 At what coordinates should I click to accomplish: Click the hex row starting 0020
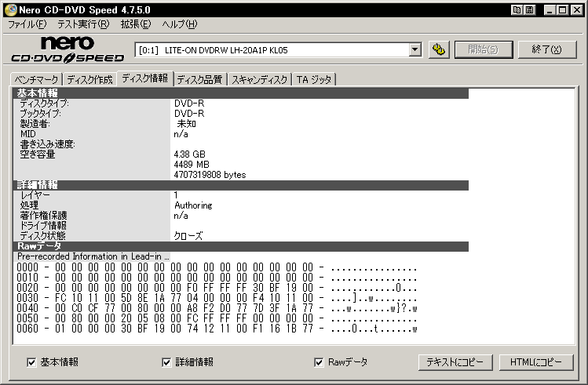[217, 288]
